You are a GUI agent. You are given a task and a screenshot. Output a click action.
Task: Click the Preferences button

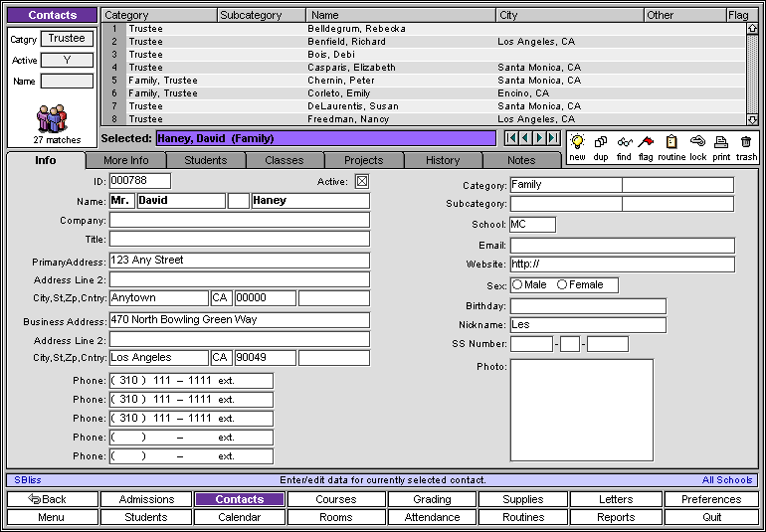coord(711,499)
